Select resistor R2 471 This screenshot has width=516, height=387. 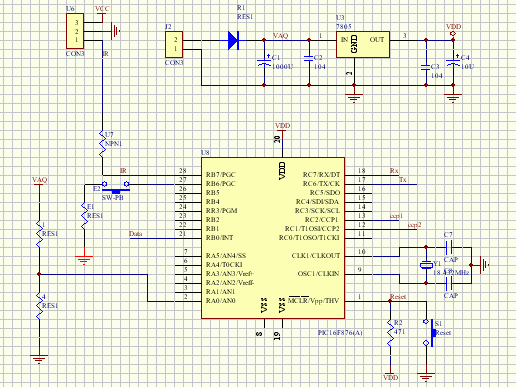390,332
